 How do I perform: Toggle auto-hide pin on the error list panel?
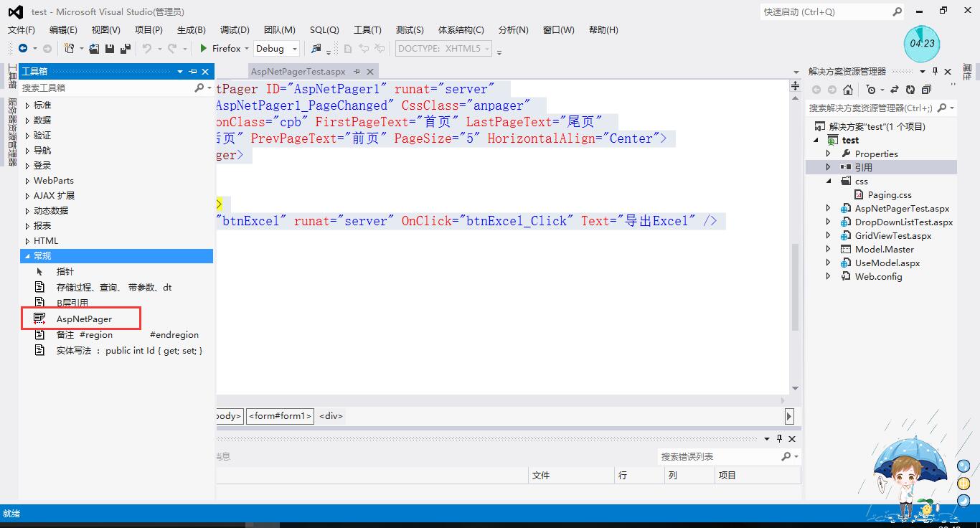[x=779, y=438]
